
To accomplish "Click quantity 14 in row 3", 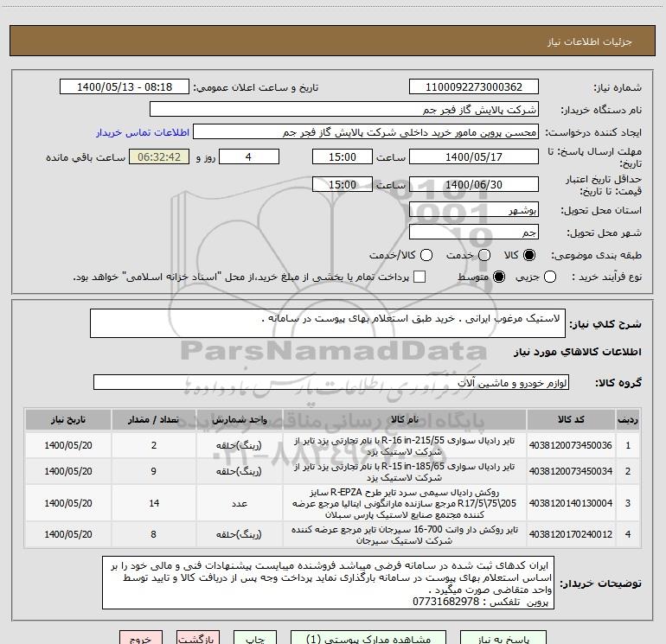I will pos(154,503).
